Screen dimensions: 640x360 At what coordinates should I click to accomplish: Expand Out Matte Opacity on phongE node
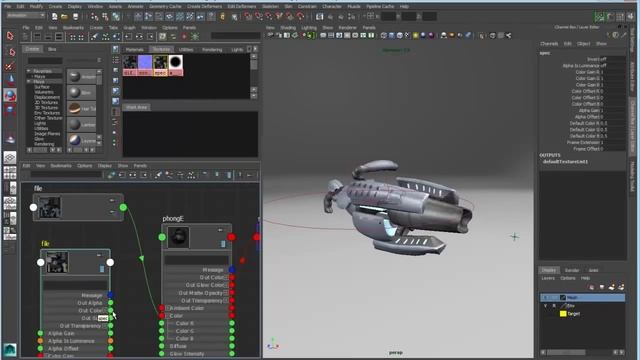[x=226, y=293]
